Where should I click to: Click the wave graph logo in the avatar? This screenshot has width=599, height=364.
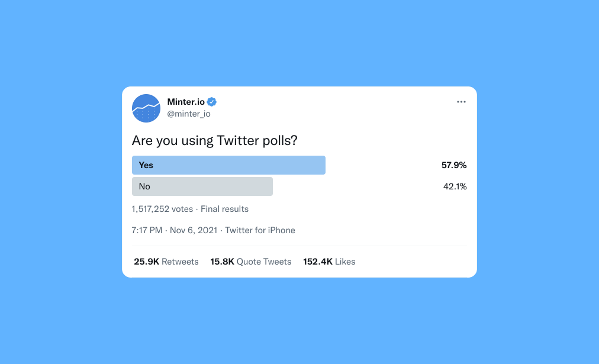146,109
